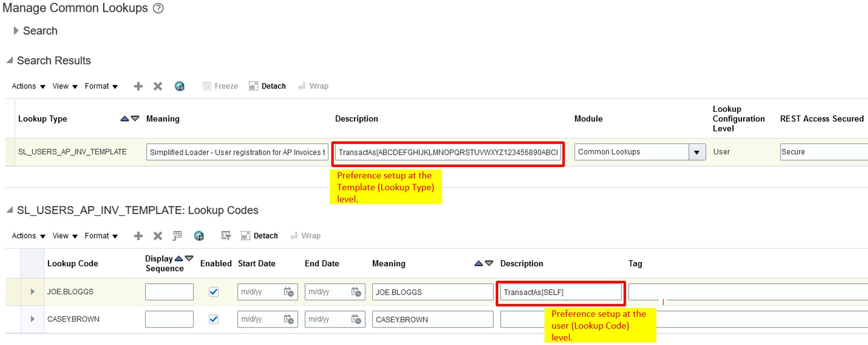This screenshot has width=868, height=345.
Task: Open View menu in Lookup Codes toolbar
Action: click(65, 236)
